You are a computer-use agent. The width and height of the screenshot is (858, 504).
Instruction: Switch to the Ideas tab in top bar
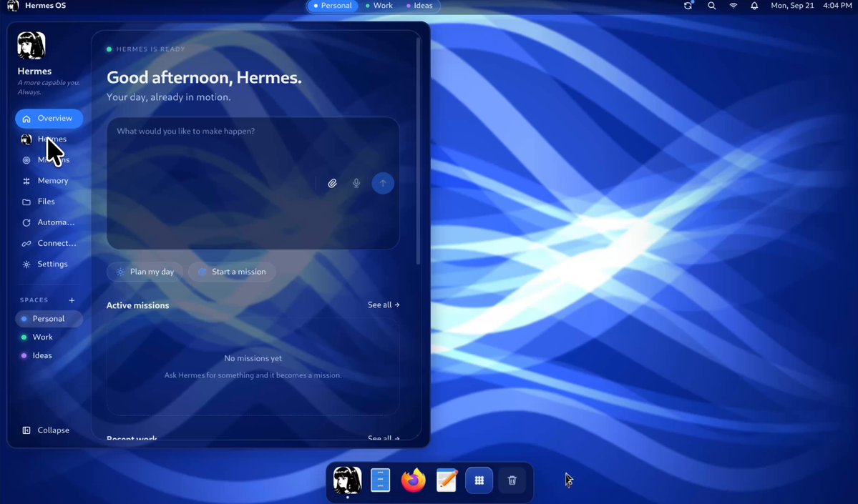[x=419, y=6]
